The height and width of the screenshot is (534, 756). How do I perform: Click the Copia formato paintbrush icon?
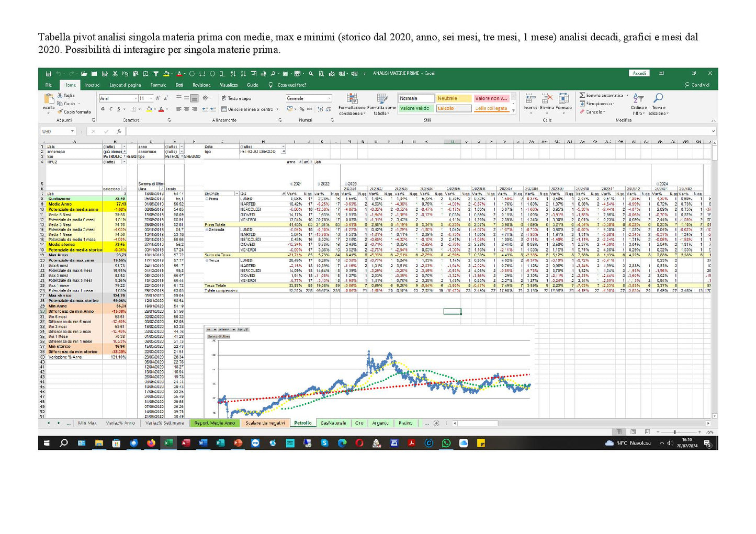(60, 112)
